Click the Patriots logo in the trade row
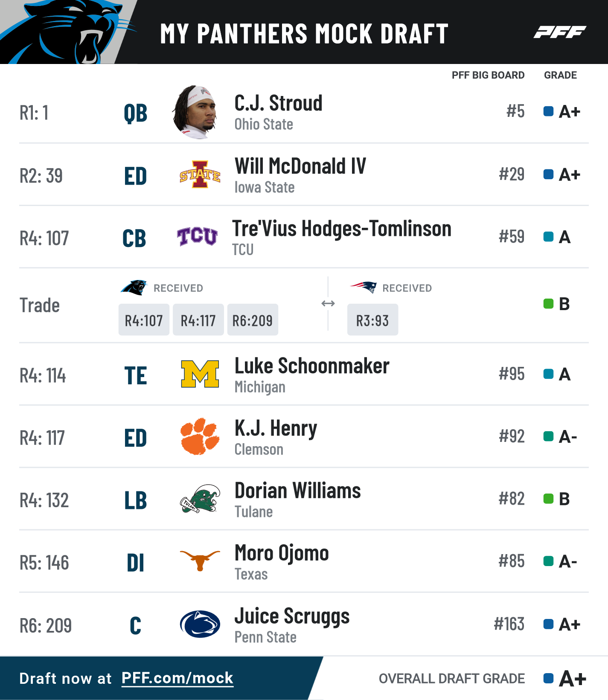This screenshot has width=608, height=700. [364, 287]
